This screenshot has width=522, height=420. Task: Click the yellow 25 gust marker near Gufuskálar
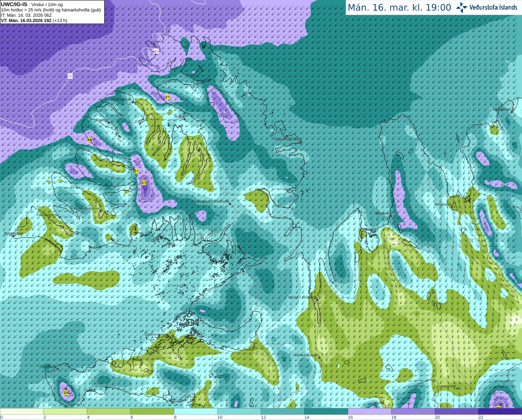(x=66, y=393)
